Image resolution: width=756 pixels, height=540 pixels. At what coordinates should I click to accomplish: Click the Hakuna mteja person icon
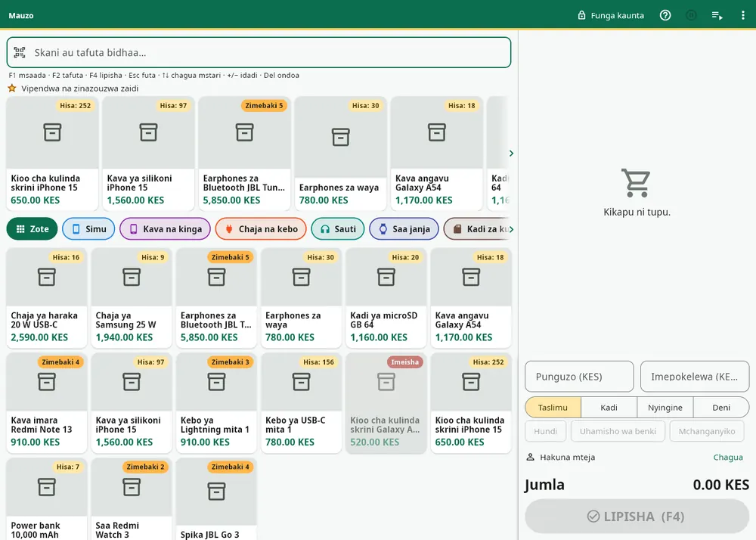(531, 457)
